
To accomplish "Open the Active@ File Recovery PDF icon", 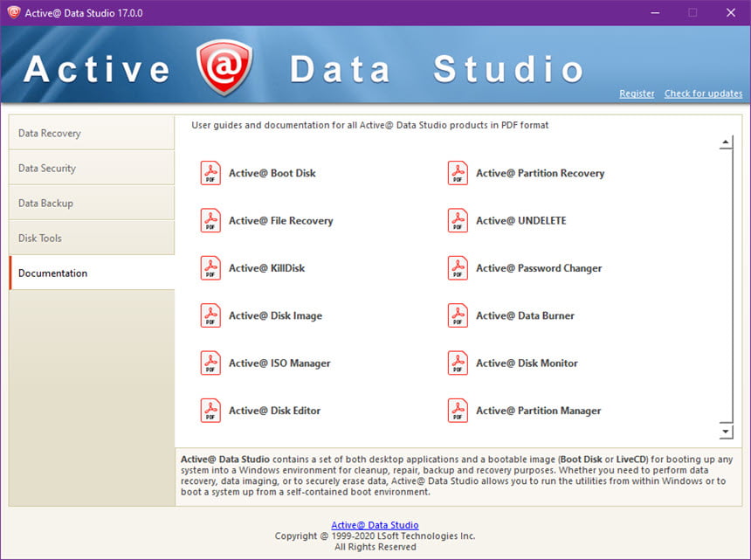I will point(210,220).
